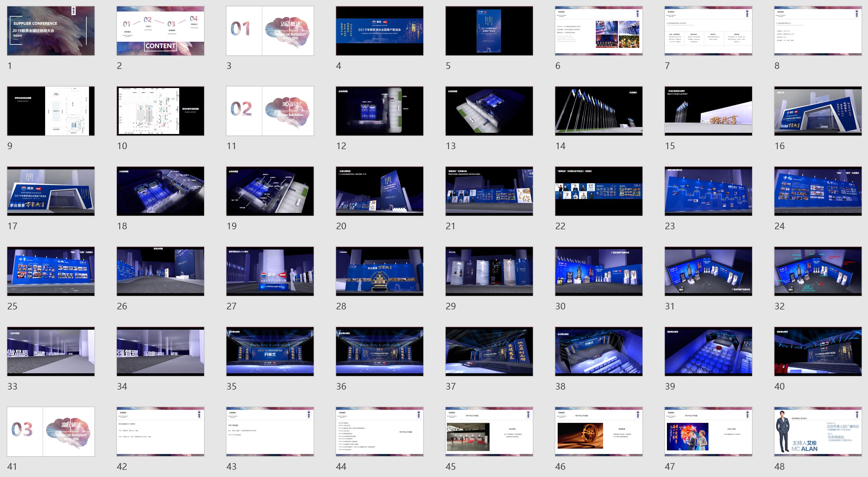The height and width of the screenshot is (477, 868).
Task: Select slide 6 with event photos
Action: (599, 31)
